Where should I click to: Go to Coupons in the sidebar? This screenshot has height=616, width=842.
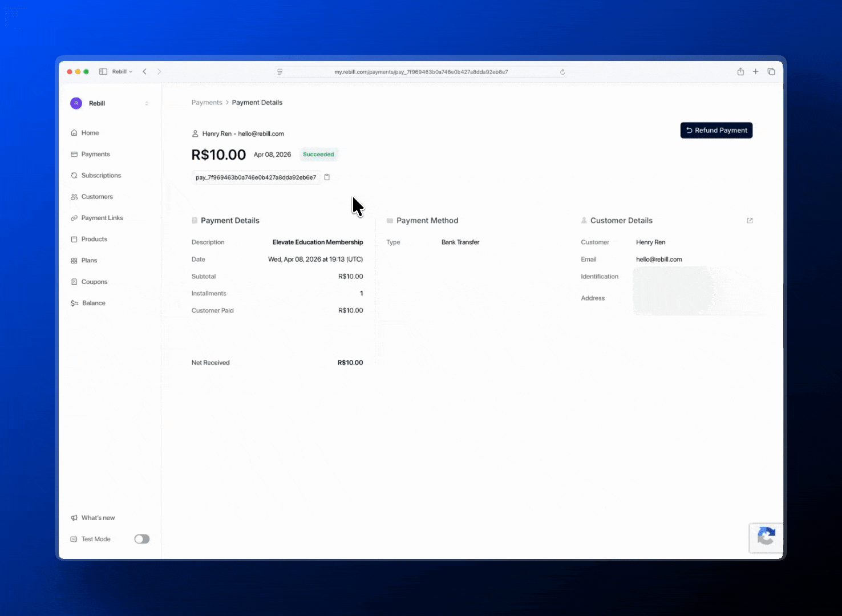(94, 282)
